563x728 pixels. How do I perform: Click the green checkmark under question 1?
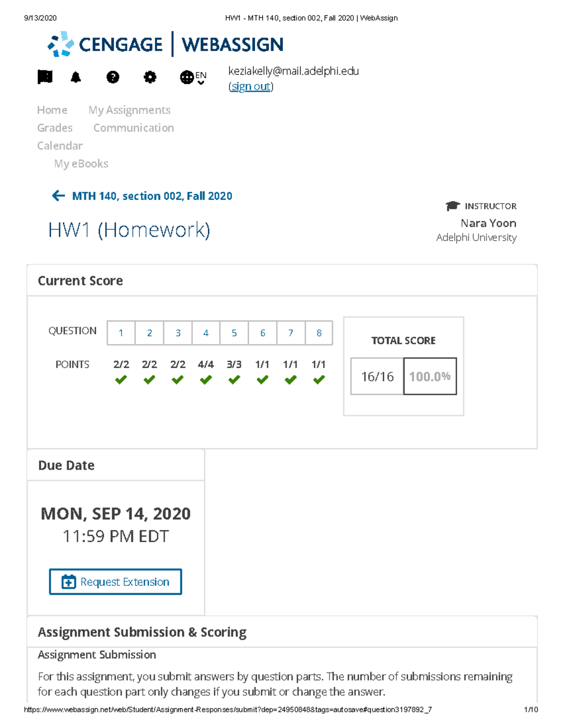pyautogui.click(x=121, y=380)
